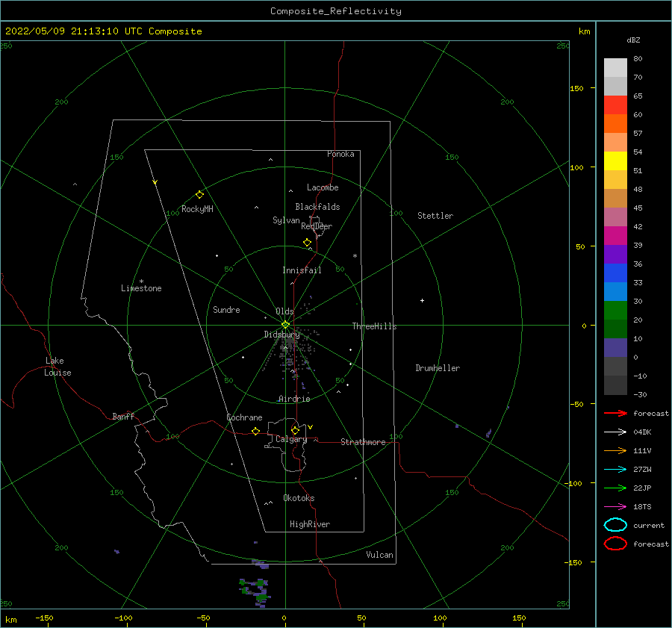Image resolution: width=672 pixels, height=628 pixels.
Task: Click the magenta 18TS arrow in legend
Action: pos(615,507)
